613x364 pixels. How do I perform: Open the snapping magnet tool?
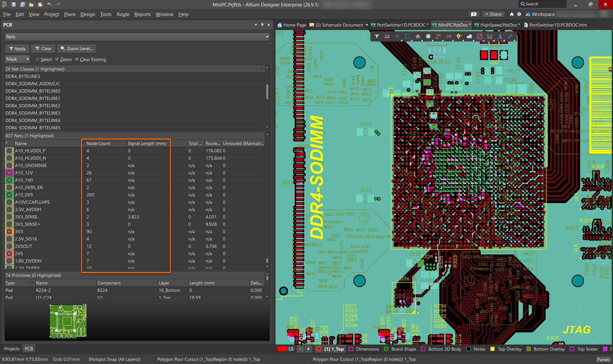387,36
